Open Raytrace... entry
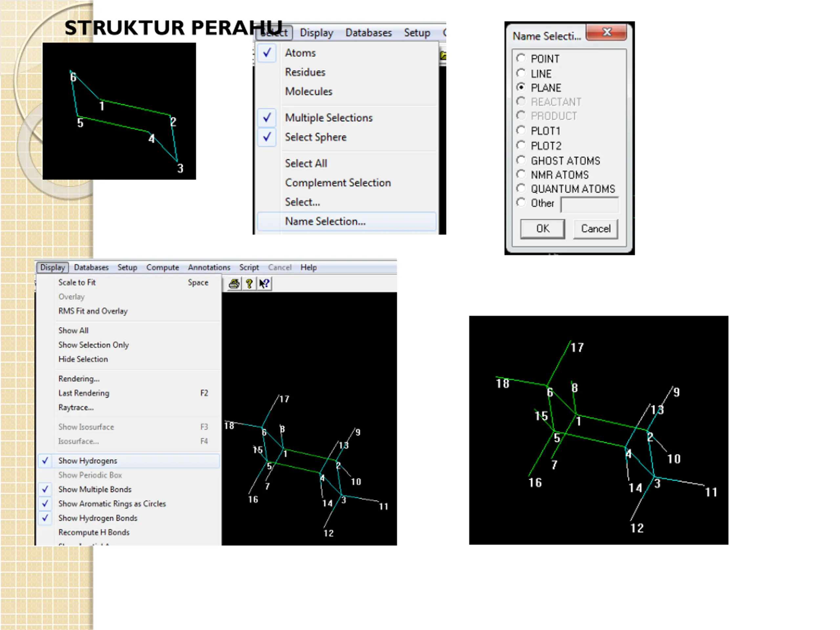 [x=128, y=408]
